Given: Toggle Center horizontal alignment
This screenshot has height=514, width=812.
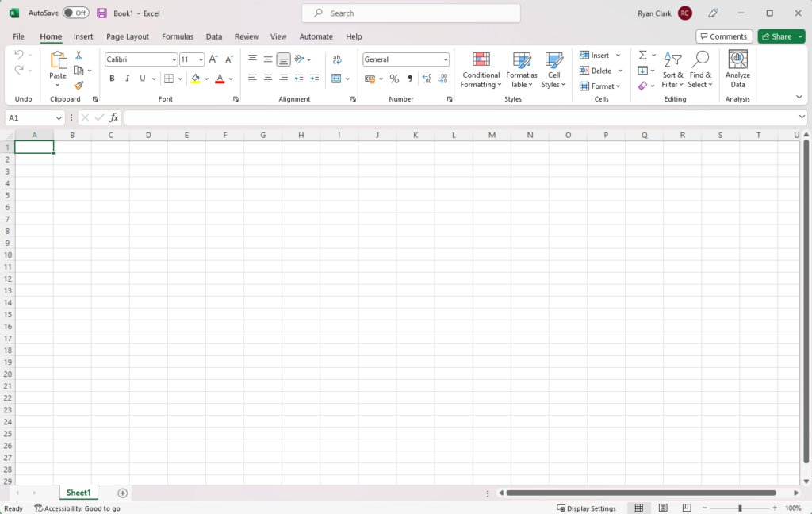Looking at the screenshot, I should [268, 79].
